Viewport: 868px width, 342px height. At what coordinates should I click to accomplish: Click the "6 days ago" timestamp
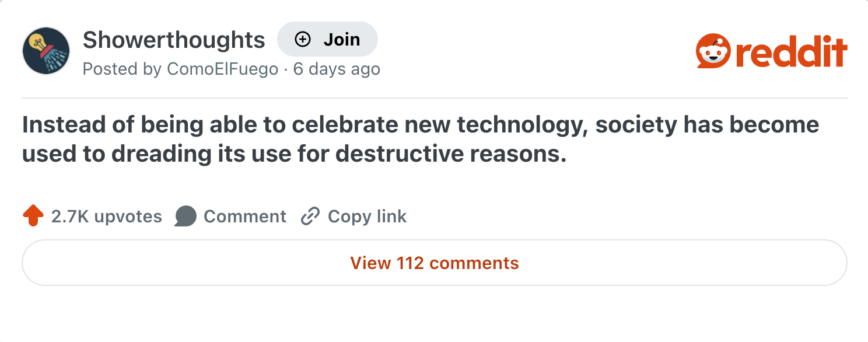[x=337, y=69]
